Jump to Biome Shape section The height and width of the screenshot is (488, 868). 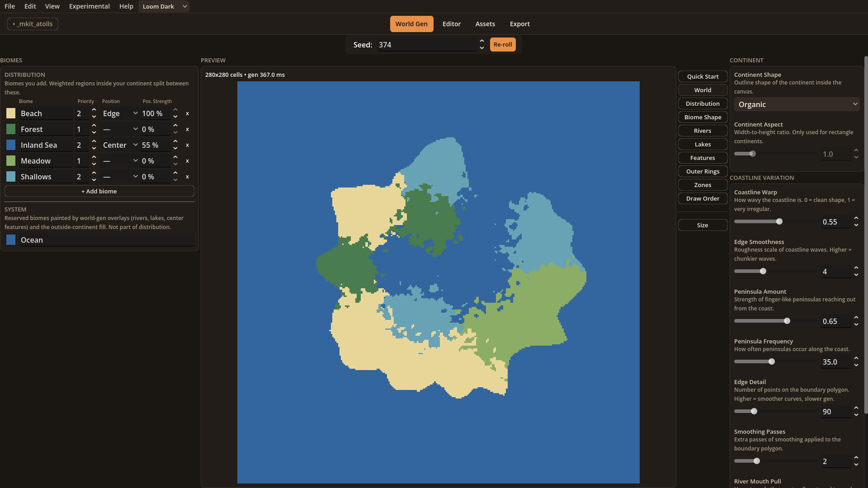[703, 117]
